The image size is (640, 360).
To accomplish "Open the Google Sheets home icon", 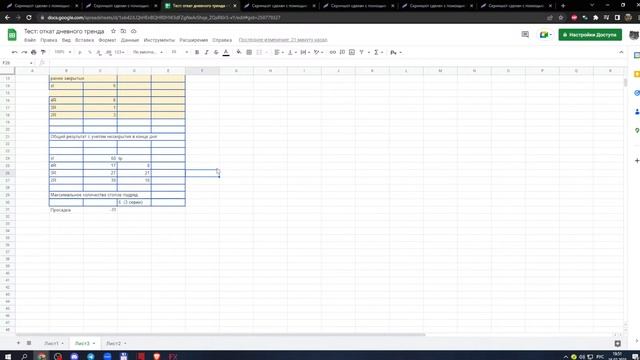I will [12, 35].
